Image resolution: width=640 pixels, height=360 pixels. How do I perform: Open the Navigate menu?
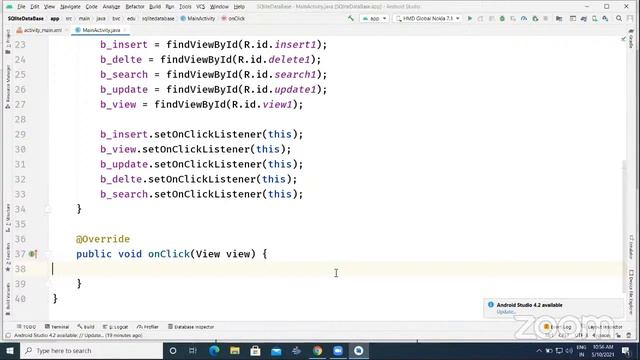click(x=70, y=7)
